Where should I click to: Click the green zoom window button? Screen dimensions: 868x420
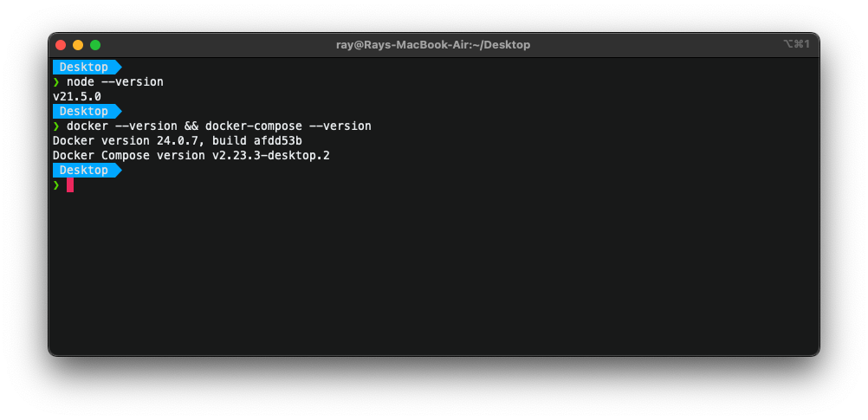coord(95,45)
